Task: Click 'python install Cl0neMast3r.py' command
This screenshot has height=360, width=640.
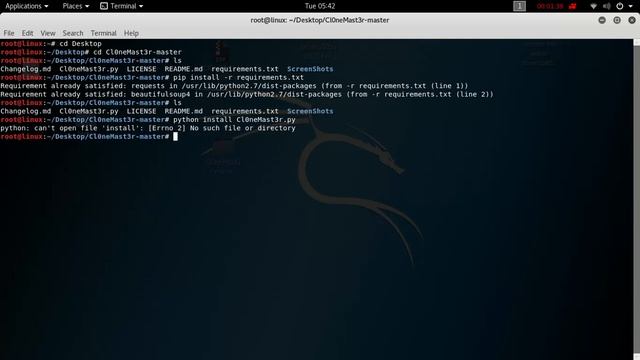Action: [234, 120]
